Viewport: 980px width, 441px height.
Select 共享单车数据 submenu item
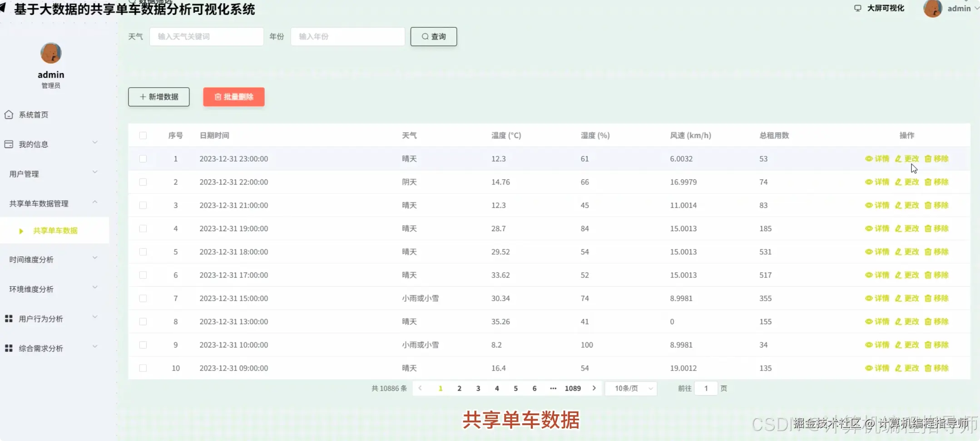[x=55, y=231]
